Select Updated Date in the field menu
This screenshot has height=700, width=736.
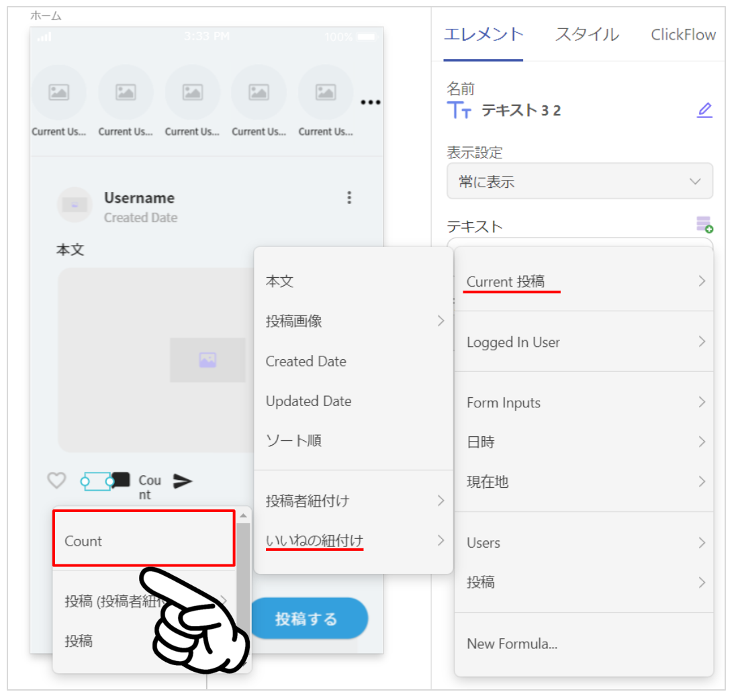coord(353,401)
